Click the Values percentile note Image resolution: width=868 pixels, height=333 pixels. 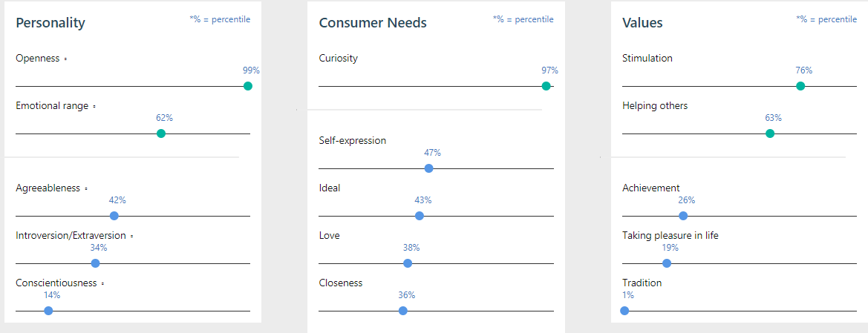(826, 19)
